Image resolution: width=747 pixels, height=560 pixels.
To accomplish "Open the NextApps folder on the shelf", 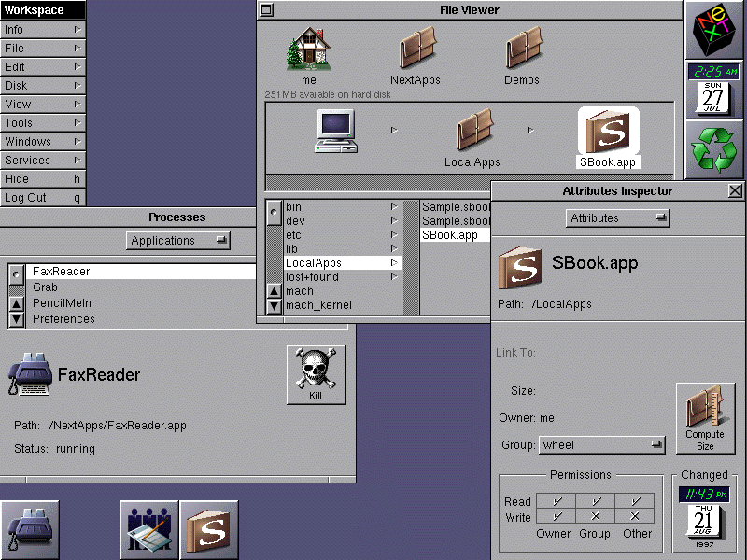I will click(416, 48).
